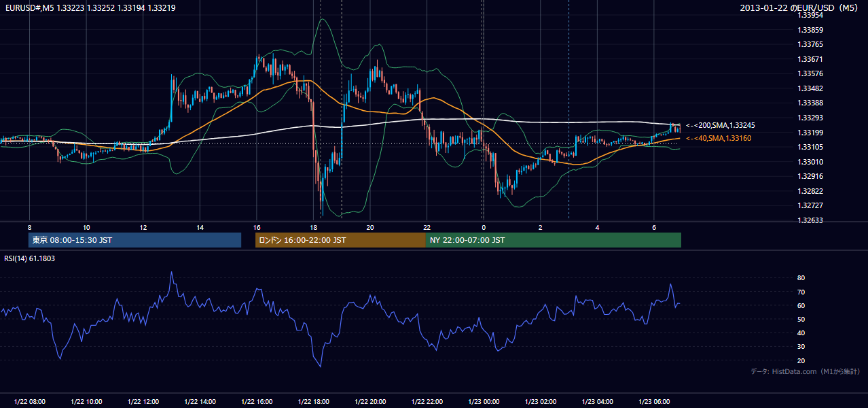
Task: Click price level 1.33388 on the axis
Action: click(810, 103)
